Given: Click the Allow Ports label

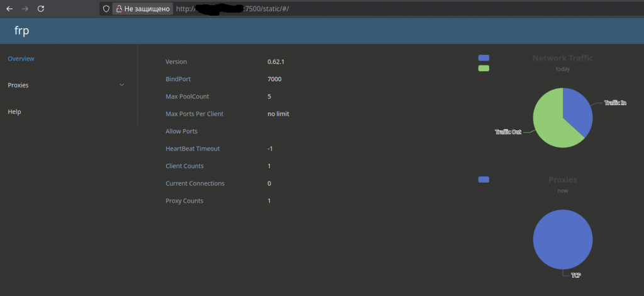Looking at the screenshot, I should pos(182,131).
